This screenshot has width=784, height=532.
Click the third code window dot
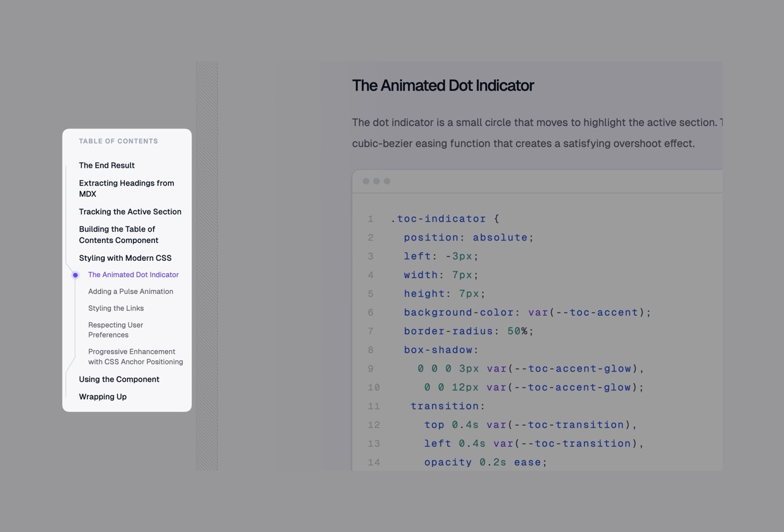[x=387, y=181]
